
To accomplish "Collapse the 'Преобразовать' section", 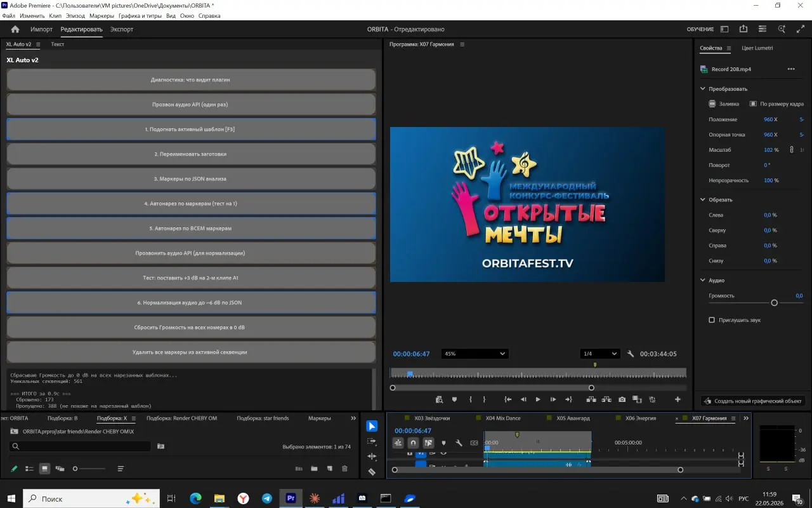I will click(x=703, y=89).
